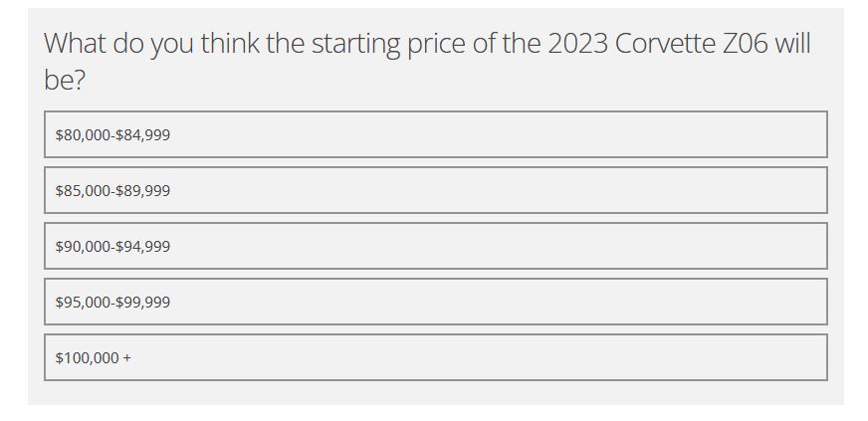Click the '2023 Corvette Z06' words in the heading
868x421 pixels.
click(x=659, y=43)
